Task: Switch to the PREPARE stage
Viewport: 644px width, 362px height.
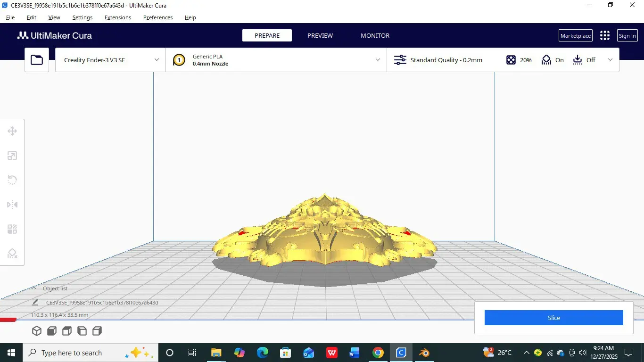Action: point(267,35)
